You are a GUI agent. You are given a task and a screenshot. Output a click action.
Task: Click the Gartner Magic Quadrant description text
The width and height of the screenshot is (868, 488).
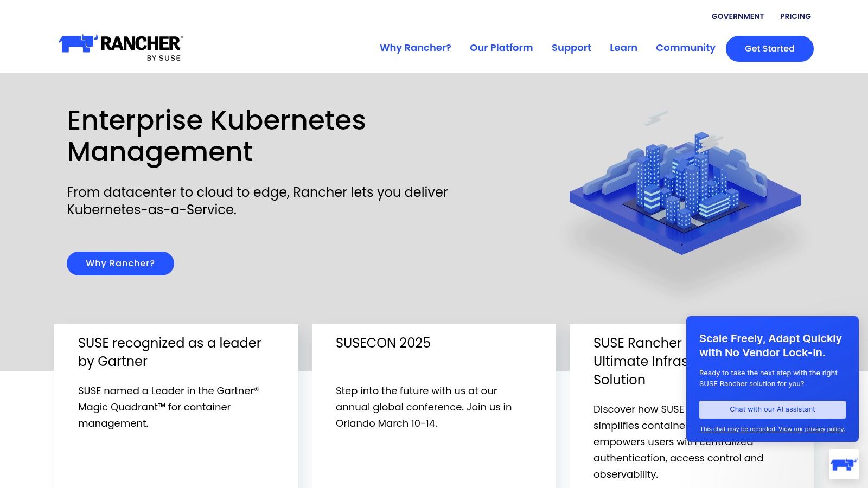168,407
